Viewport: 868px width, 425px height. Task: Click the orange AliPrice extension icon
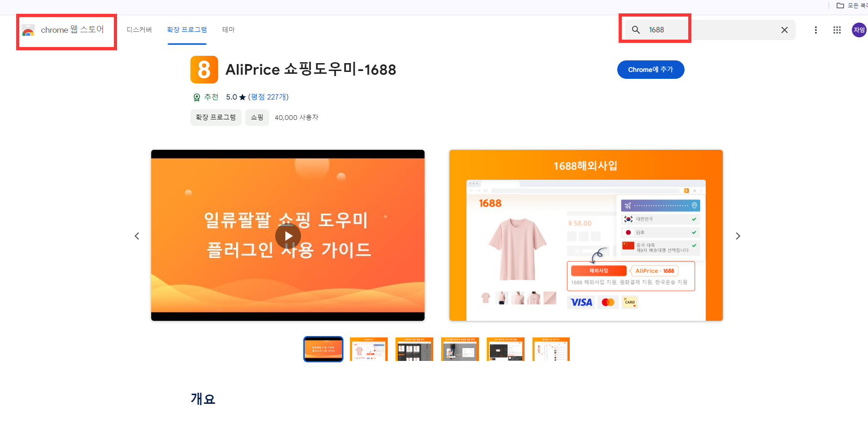[x=204, y=70]
